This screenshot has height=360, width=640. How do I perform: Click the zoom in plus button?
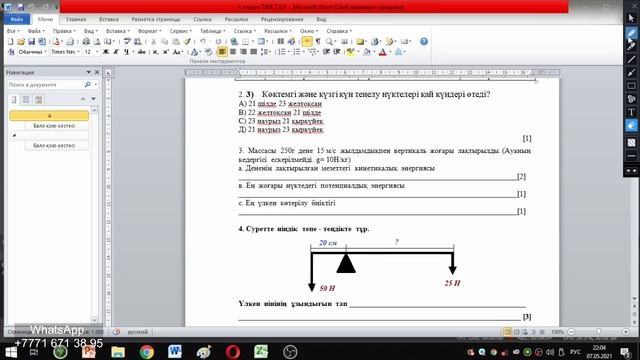(x=626, y=332)
